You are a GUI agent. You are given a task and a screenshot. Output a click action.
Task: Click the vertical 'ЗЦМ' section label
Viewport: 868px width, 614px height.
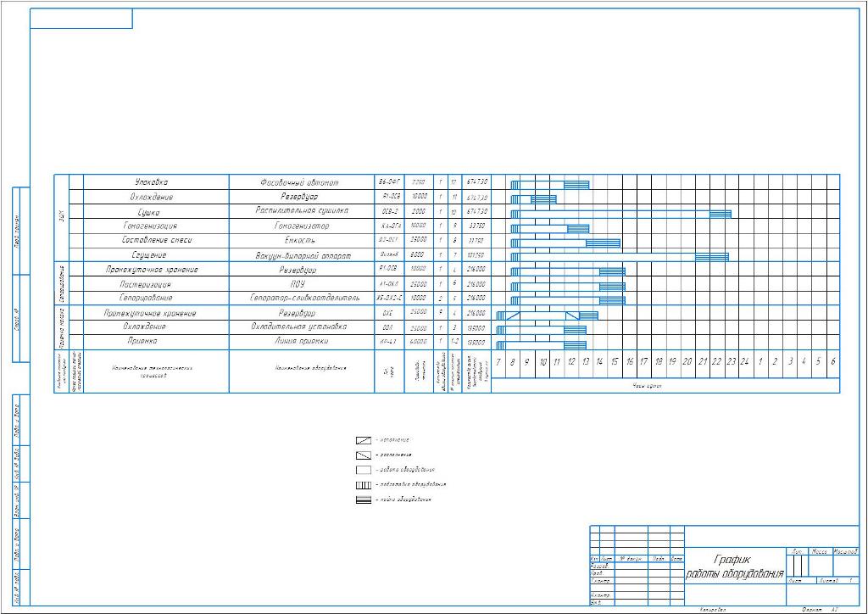(61, 218)
